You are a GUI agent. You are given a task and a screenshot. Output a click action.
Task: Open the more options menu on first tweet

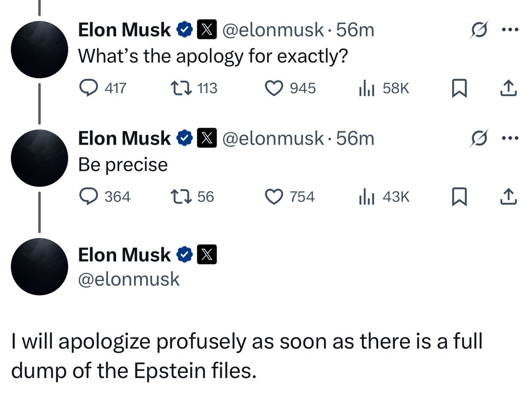pyautogui.click(x=511, y=29)
